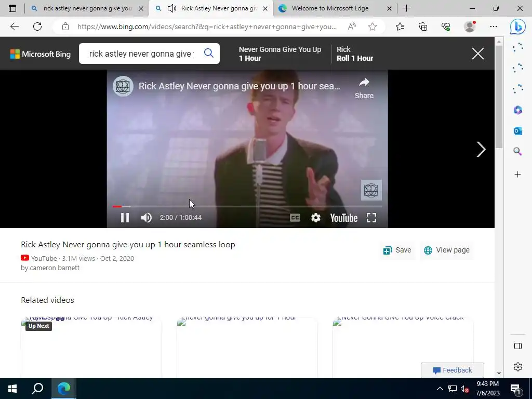Select 'Rick Roll 1 Hour' suggestion
Screen dimensions: 532x399
tap(354, 54)
